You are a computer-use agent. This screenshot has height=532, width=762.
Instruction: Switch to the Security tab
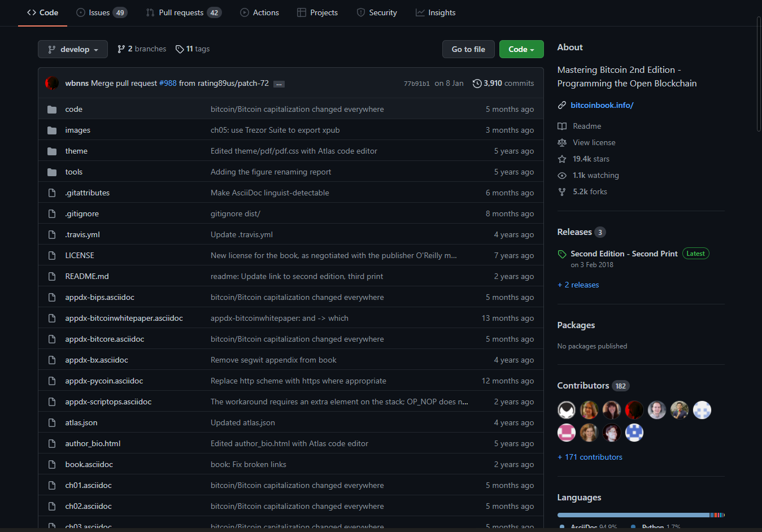377,12
